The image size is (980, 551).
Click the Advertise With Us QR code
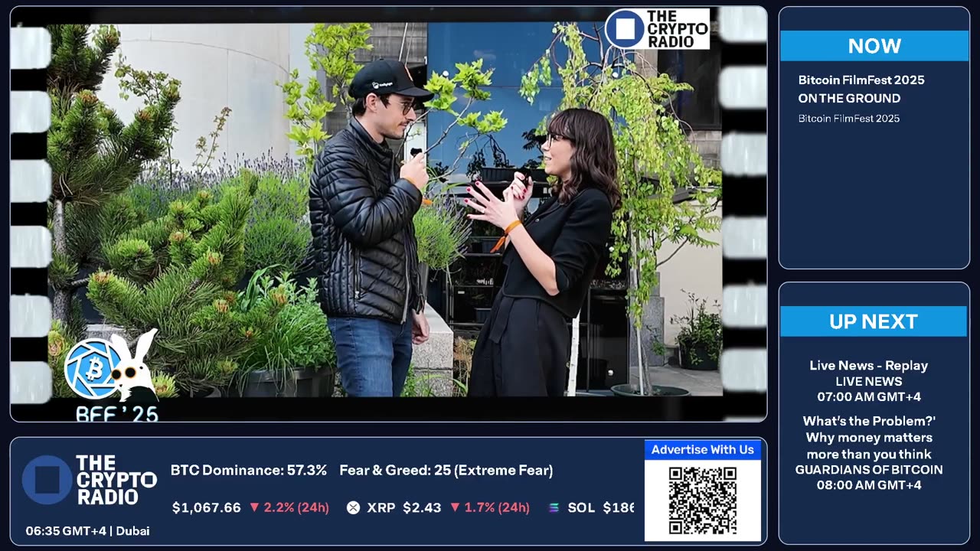[x=702, y=500]
